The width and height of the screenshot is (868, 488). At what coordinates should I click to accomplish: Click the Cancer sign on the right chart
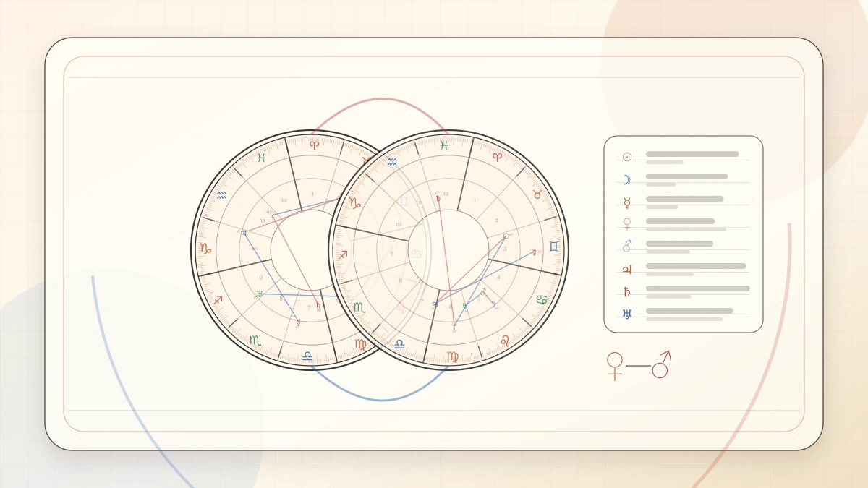click(541, 299)
